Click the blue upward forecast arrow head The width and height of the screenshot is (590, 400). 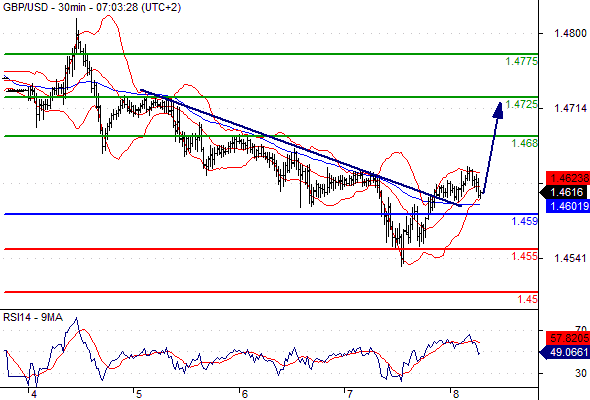click(498, 111)
